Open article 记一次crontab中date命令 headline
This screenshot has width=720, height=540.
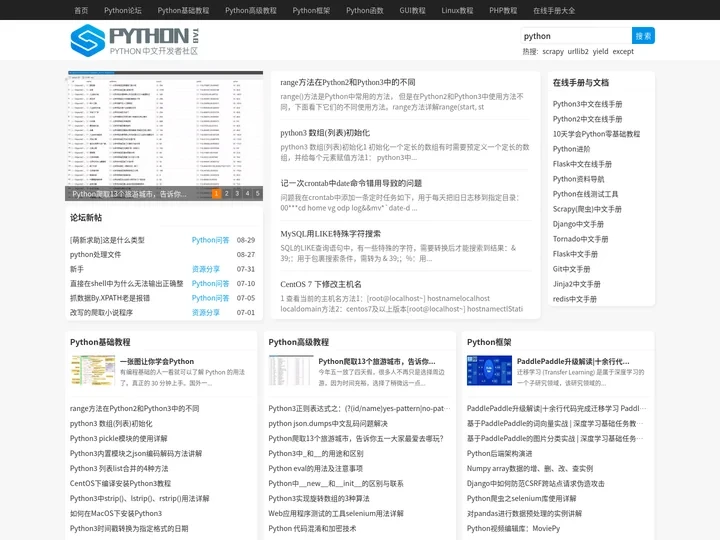[x=351, y=183]
